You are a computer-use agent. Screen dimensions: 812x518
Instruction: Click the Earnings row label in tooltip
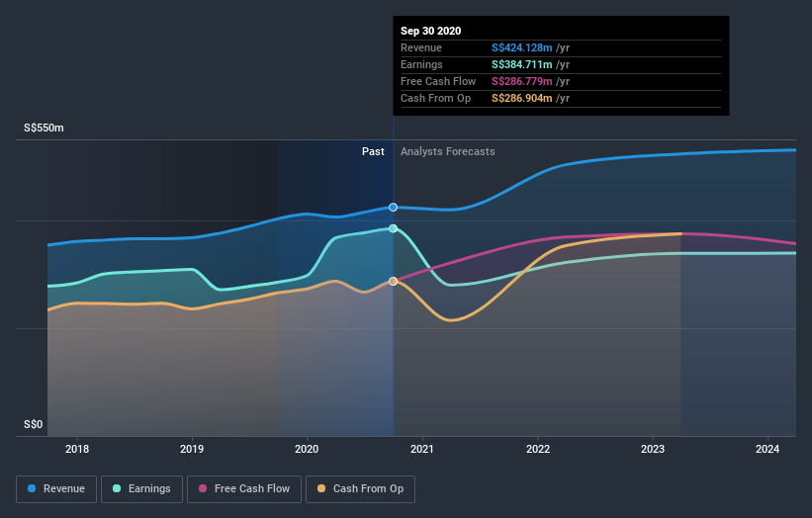(x=421, y=64)
